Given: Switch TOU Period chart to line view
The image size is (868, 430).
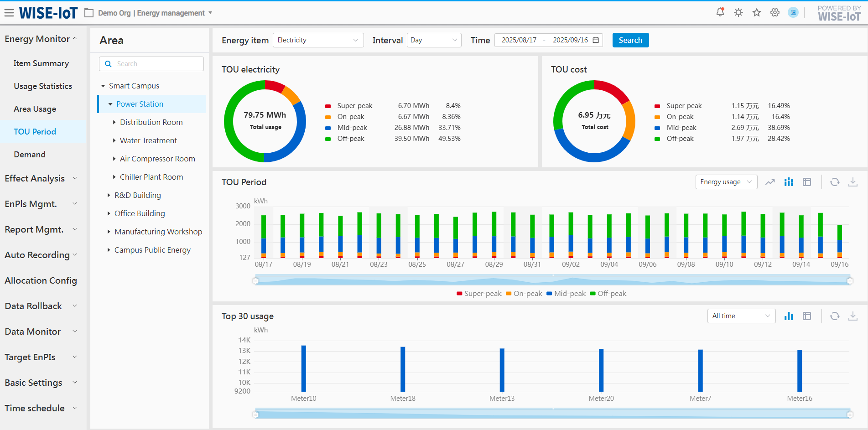Looking at the screenshot, I should click(x=770, y=182).
